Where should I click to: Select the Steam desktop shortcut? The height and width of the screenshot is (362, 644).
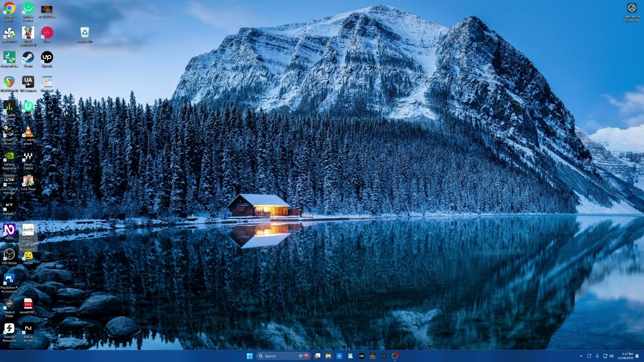tap(28, 59)
